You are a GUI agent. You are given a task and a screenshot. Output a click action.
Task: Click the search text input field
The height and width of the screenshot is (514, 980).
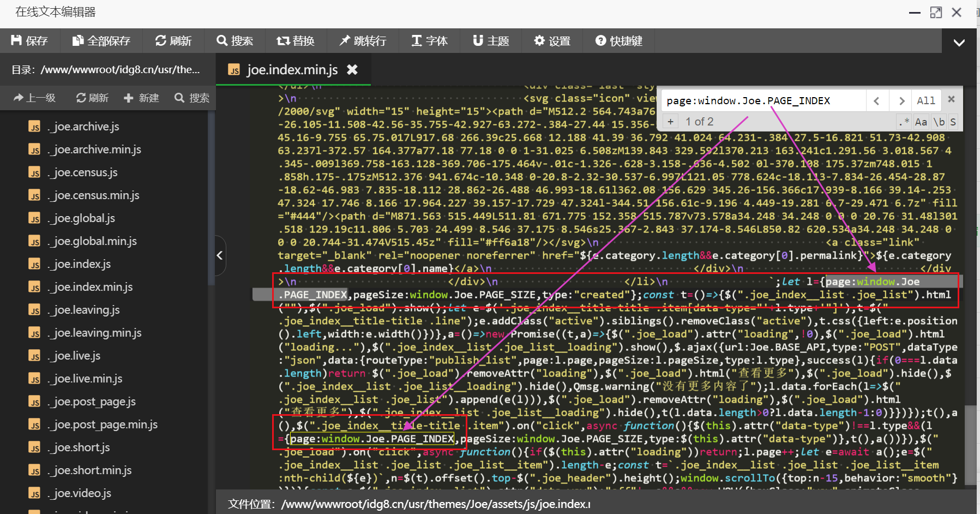[763, 100]
